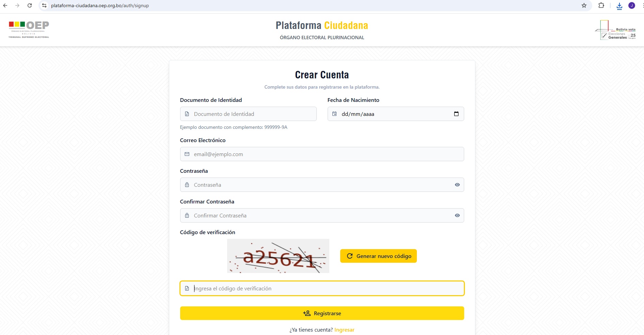The height and width of the screenshot is (335, 644).
Task: Click the OEP logo in top left
Action: pyautogui.click(x=29, y=29)
